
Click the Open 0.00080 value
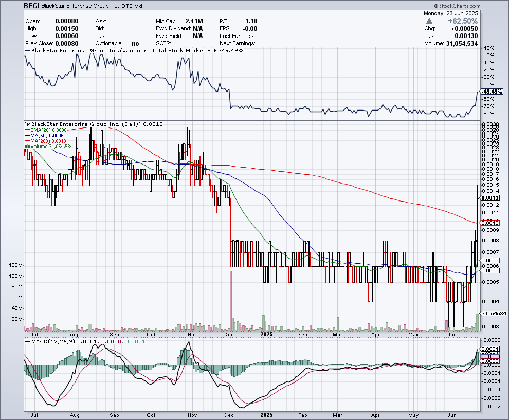pyautogui.click(x=66, y=21)
